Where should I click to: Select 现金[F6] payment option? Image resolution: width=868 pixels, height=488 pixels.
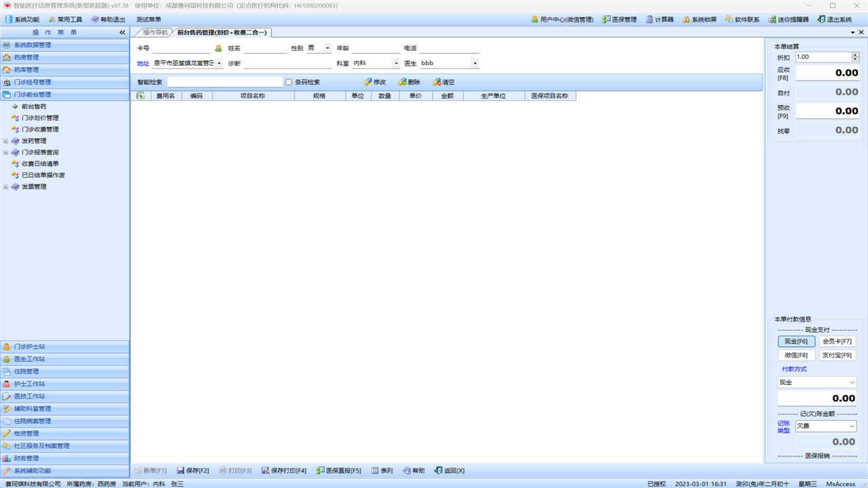(795, 342)
